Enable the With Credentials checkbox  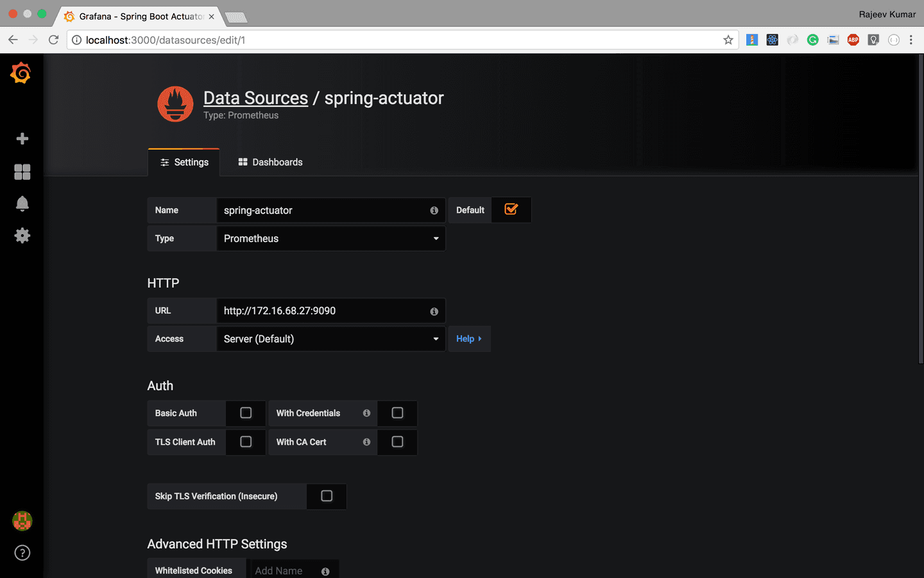(397, 413)
